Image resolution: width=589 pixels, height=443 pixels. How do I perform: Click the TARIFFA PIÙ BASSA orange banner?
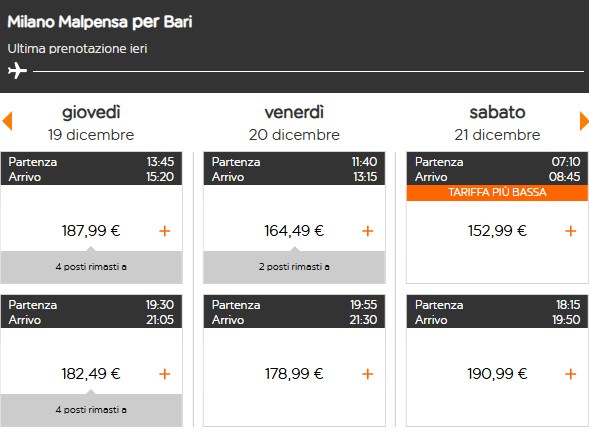coord(497,192)
